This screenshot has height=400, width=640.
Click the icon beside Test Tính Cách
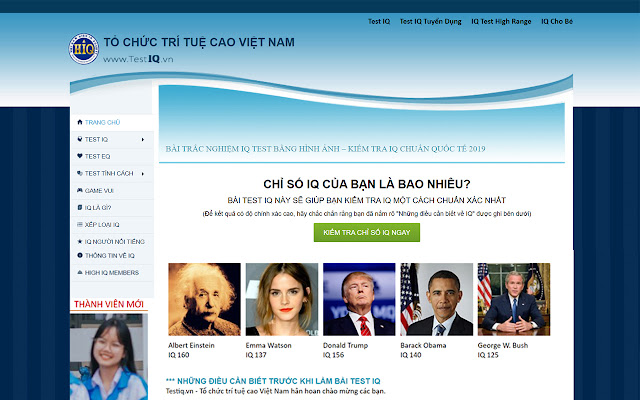click(80, 173)
